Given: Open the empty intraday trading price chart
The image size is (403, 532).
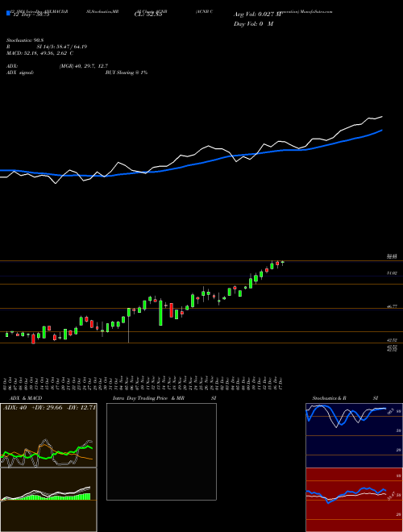Looking at the screenshot, I should point(161,451).
